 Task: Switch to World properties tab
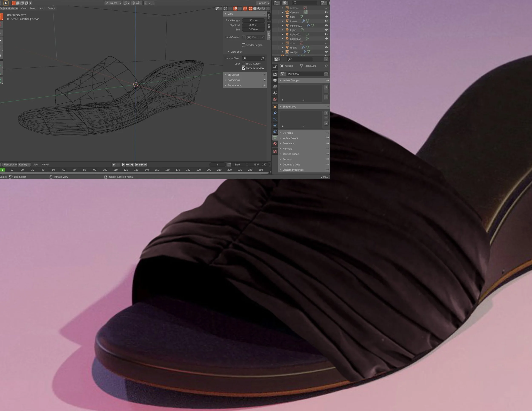pos(275,99)
